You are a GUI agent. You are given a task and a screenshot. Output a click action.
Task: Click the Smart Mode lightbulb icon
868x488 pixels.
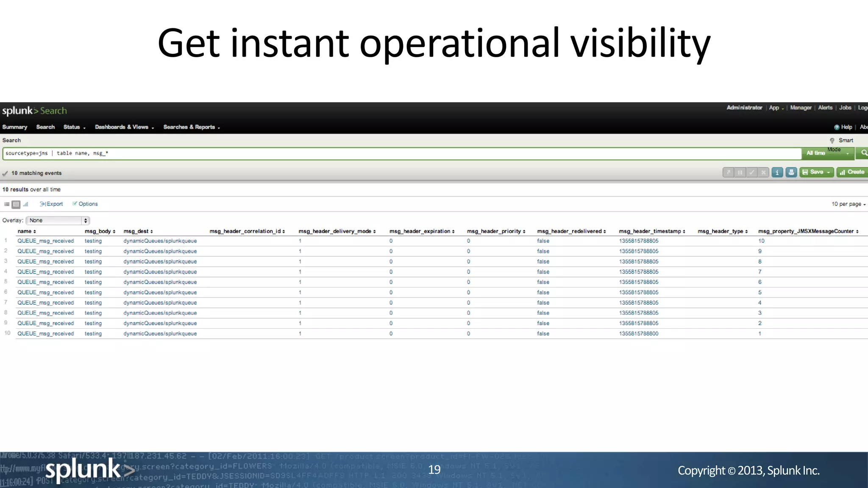click(x=832, y=141)
